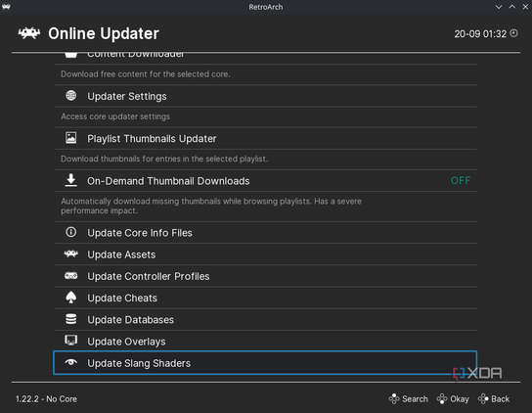Click the title bar up-chevron window button
This screenshot has width=532, height=413.
[x=512, y=7]
